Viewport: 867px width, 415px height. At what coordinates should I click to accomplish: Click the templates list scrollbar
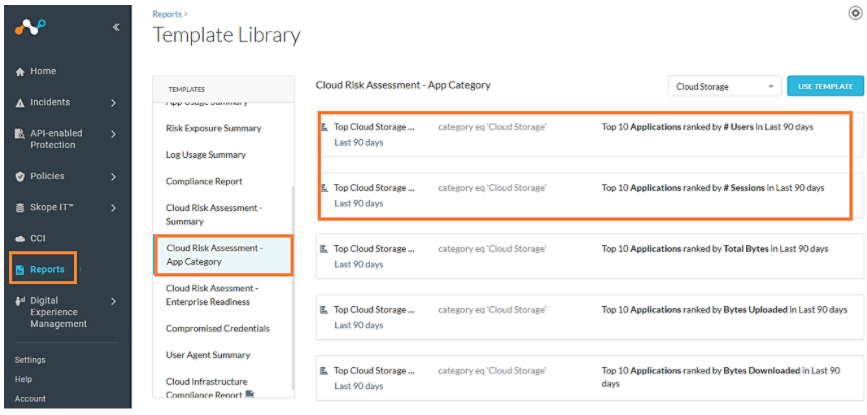click(x=293, y=288)
